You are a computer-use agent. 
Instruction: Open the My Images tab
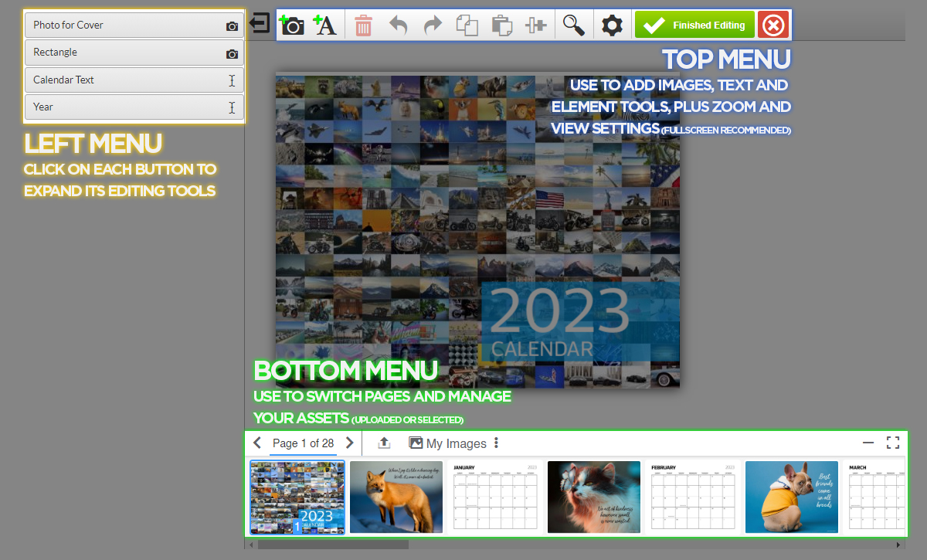[448, 443]
